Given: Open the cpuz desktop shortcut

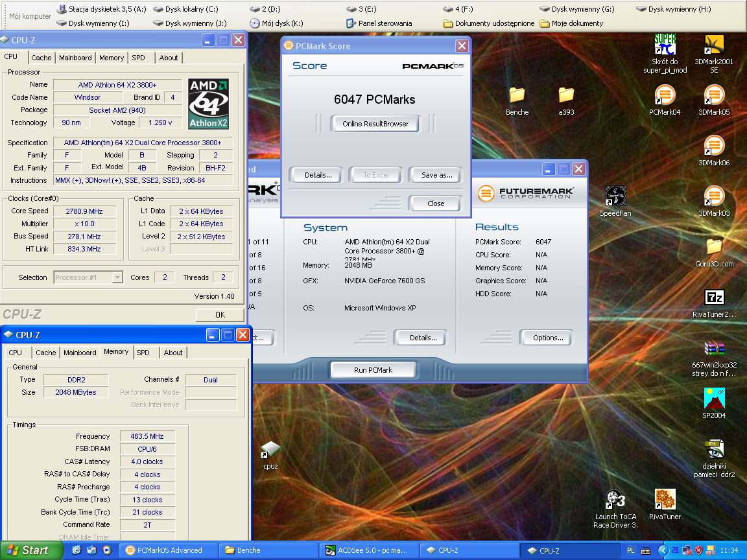Looking at the screenshot, I should (x=270, y=455).
